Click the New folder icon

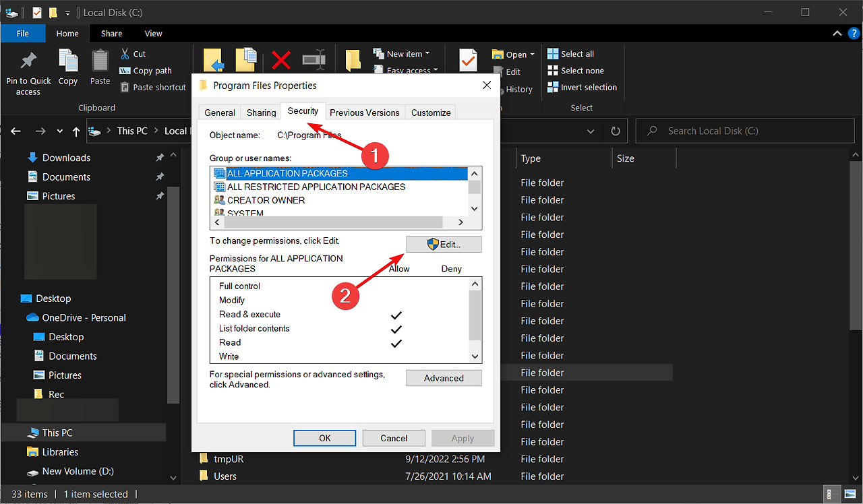[354, 60]
